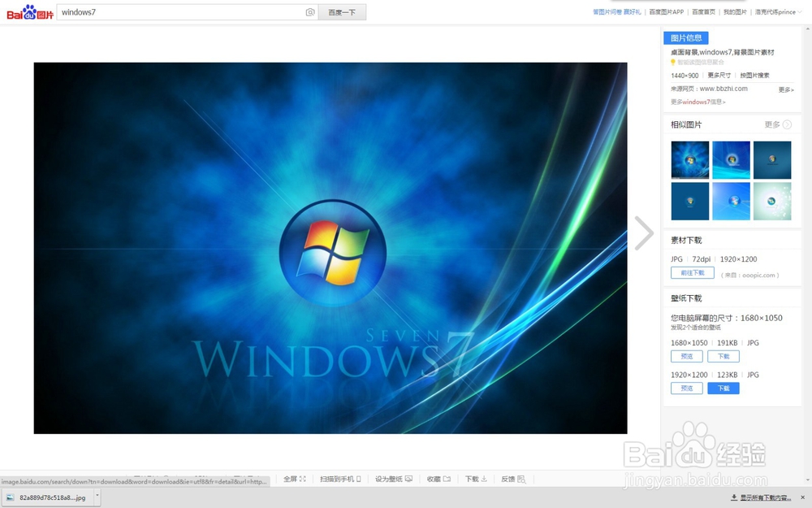
Task: Click 扫描到手机 scan to phone
Action: pos(340,479)
